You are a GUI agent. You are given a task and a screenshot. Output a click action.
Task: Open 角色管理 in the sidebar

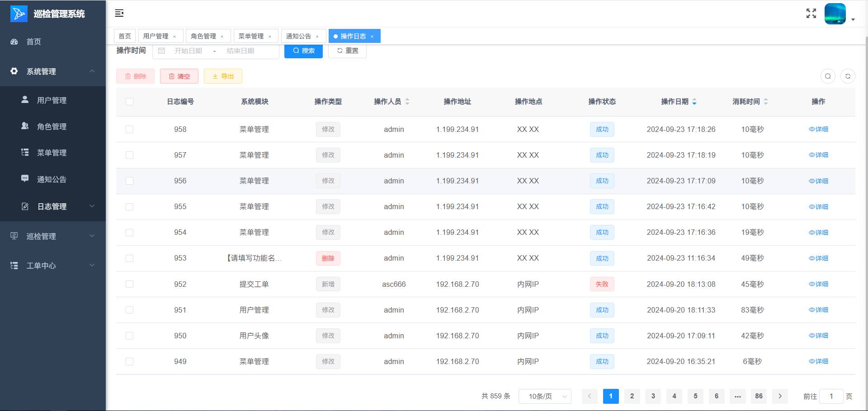(52, 126)
